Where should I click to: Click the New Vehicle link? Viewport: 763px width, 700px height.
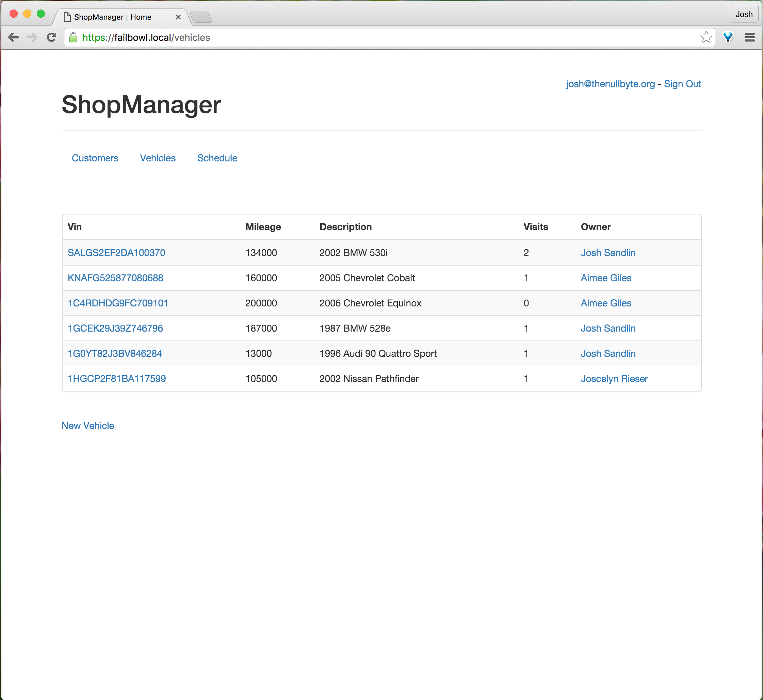point(88,425)
